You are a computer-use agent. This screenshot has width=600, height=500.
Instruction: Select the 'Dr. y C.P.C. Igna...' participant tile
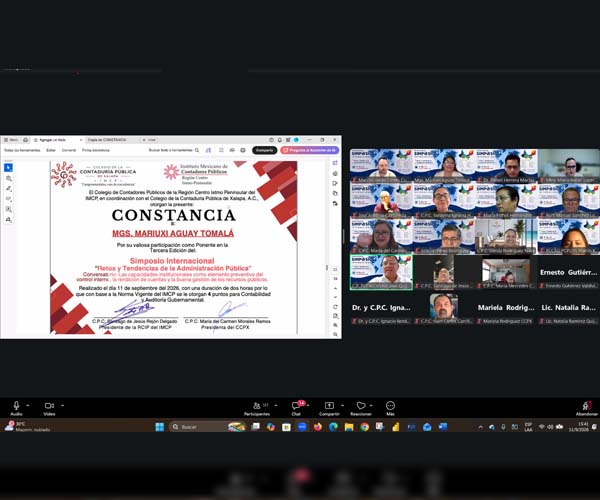pyautogui.click(x=382, y=308)
